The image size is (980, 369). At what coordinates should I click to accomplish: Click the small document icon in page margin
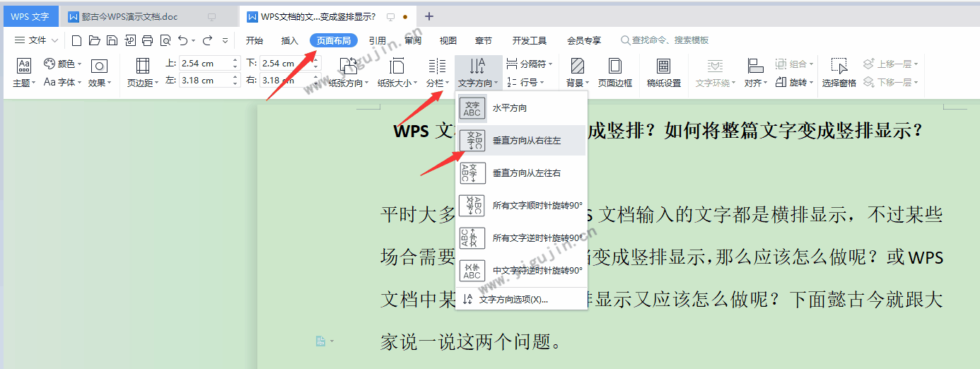[x=321, y=341]
